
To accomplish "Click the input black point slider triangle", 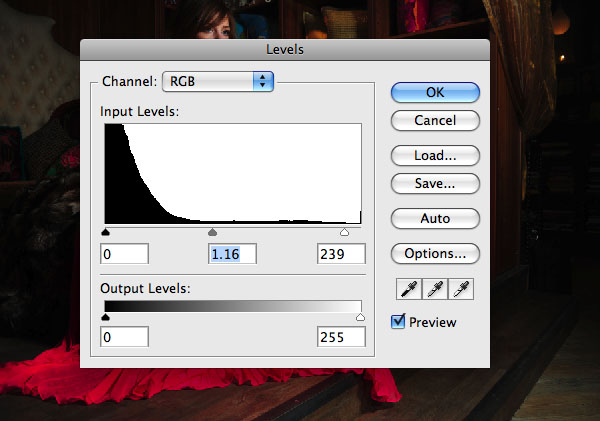I will pyautogui.click(x=106, y=232).
